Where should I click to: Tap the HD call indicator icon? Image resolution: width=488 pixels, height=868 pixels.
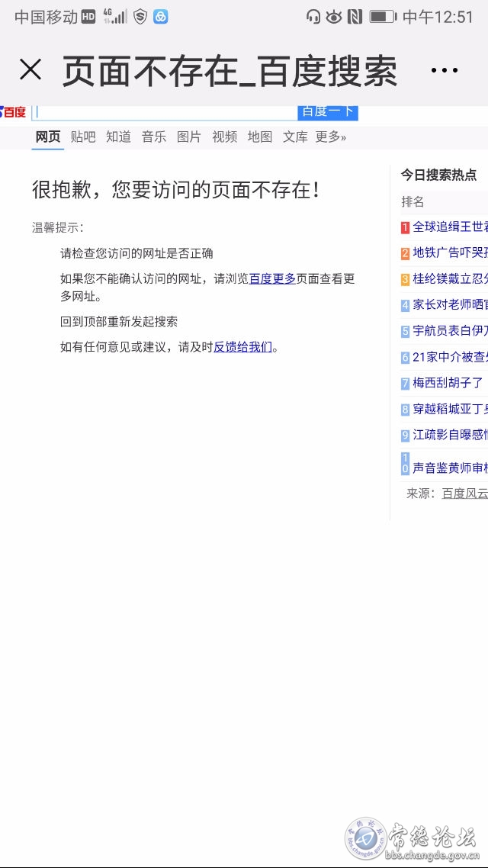[x=88, y=17]
